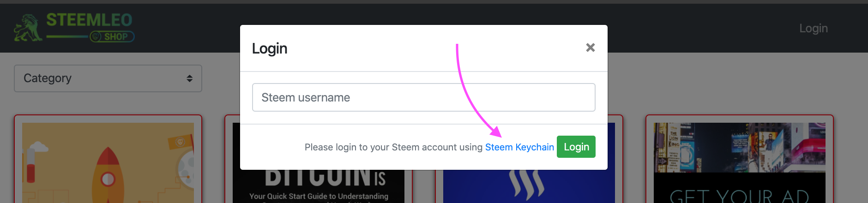Click the 'Please login to your Steem account' text

[x=393, y=147]
